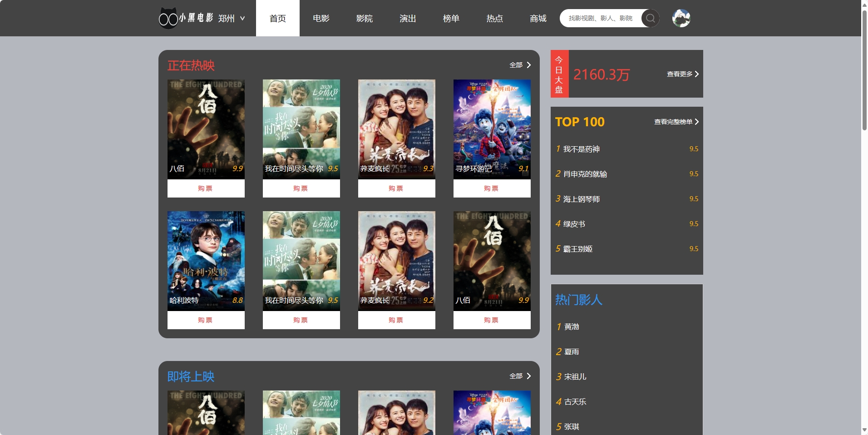Click the 即将上映 section heading
868x435 pixels.
point(191,376)
